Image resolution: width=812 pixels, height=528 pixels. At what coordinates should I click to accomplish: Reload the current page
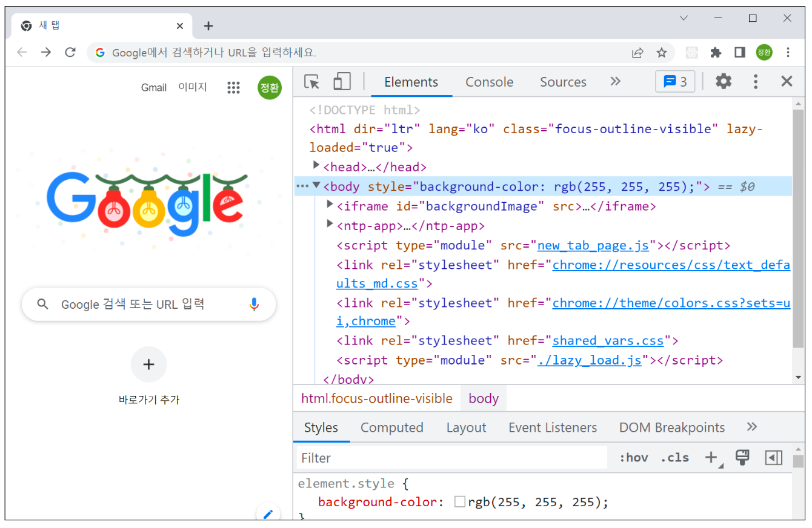tap(70, 53)
